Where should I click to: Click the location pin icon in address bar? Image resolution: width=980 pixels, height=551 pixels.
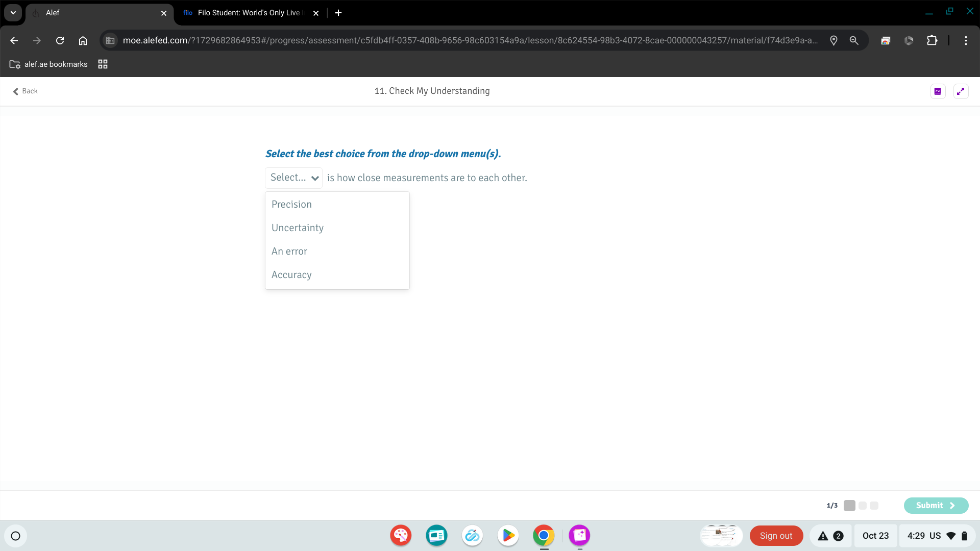tap(834, 41)
